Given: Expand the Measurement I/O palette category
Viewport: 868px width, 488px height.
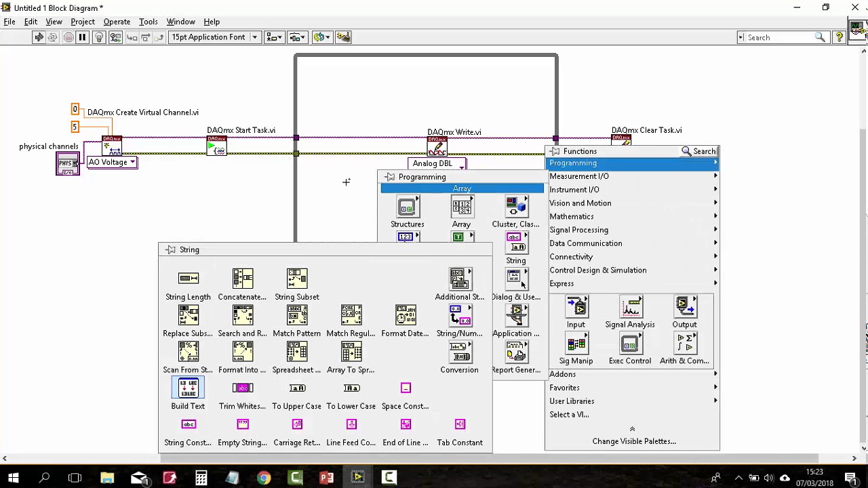Looking at the screenshot, I should (632, 176).
